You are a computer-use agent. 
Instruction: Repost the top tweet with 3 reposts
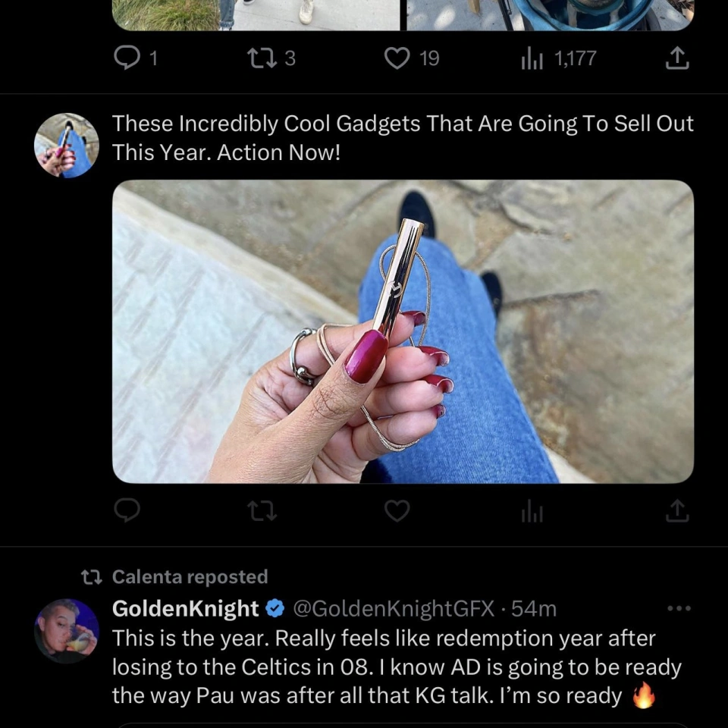tap(262, 58)
